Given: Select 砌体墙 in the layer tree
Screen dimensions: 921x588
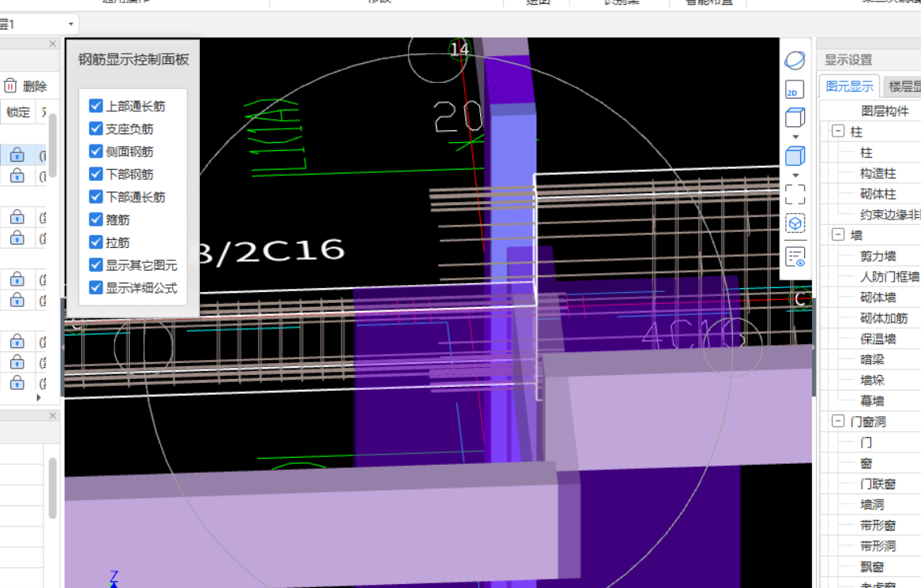Looking at the screenshot, I should [878, 297].
